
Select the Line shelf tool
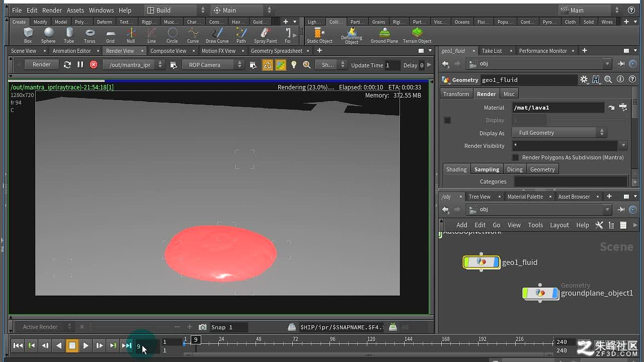pyautogui.click(x=151, y=36)
